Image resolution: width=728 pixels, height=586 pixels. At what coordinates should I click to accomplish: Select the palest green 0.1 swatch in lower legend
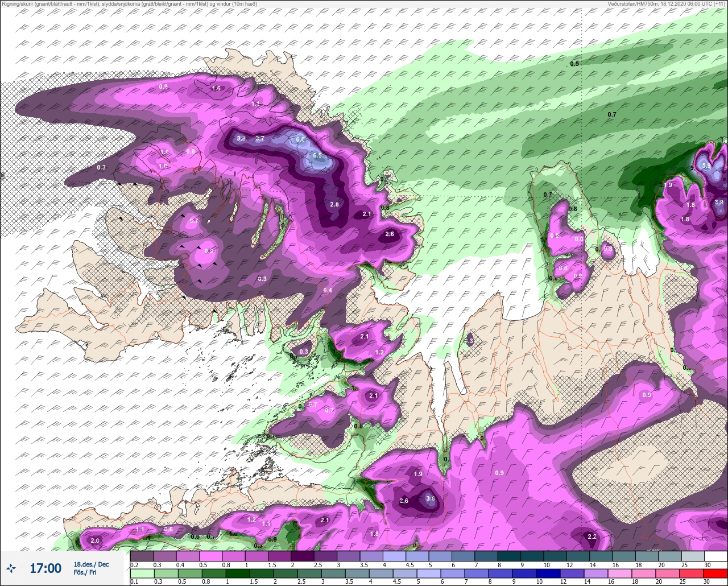tap(142, 574)
